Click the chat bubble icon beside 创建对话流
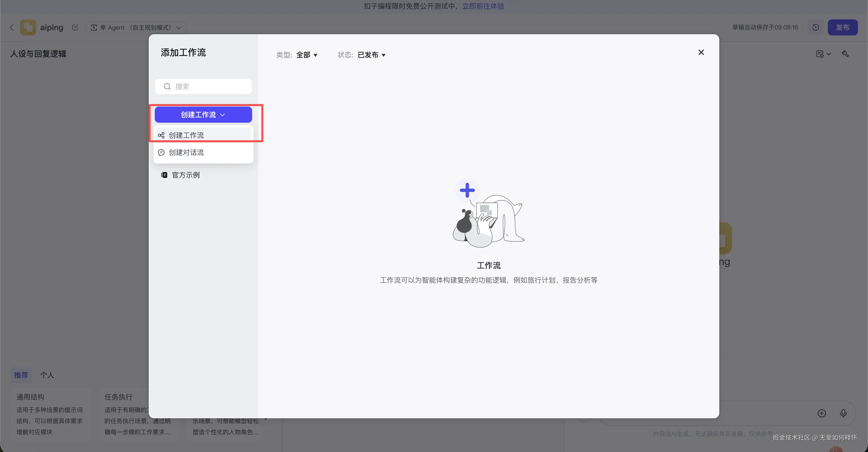Image resolution: width=868 pixels, height=452 pixels. 161,152
